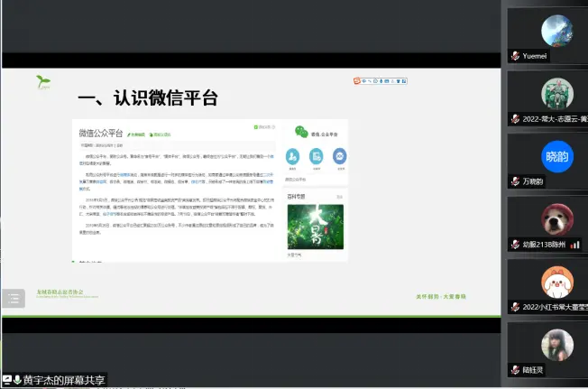Click the Yuemei name label
This screenshot has width=588, height=389.
click(x=535, y=56)
